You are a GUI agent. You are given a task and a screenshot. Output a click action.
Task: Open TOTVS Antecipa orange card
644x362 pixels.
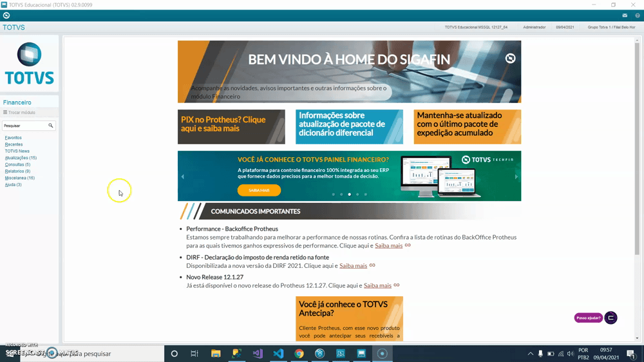coord(349,319)
